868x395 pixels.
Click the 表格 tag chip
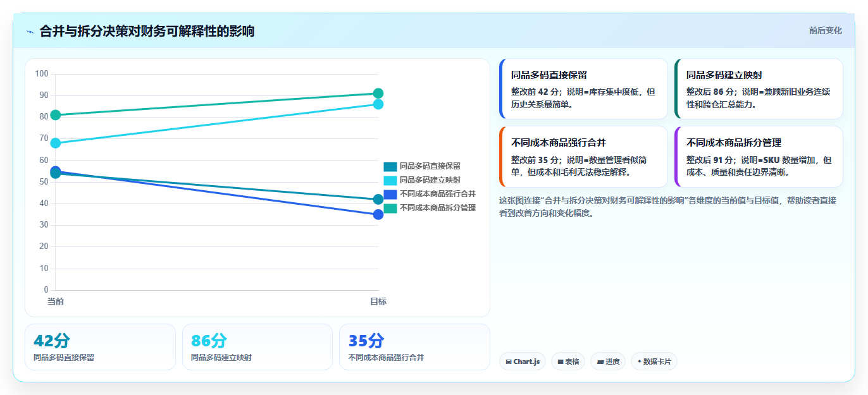[568, 362]
